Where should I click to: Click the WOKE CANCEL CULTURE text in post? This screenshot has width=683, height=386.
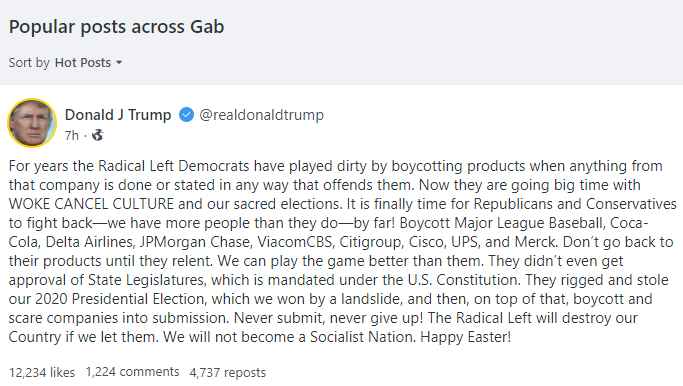91,204
